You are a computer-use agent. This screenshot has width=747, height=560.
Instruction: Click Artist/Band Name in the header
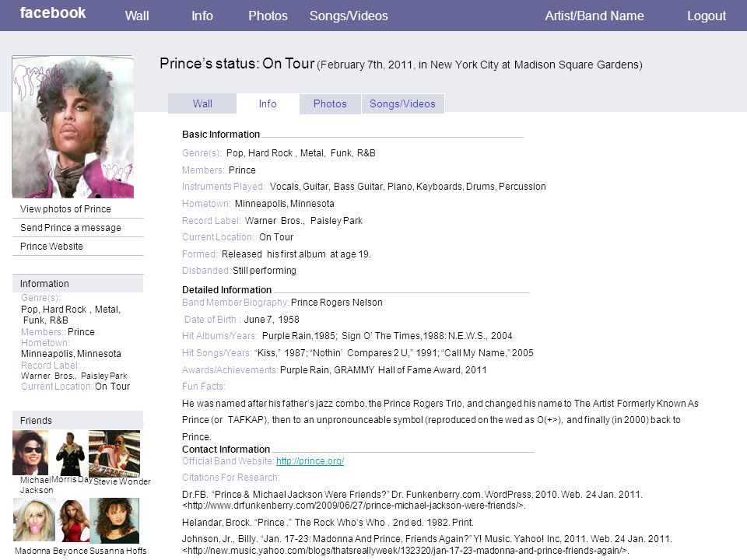click(594, 16)
